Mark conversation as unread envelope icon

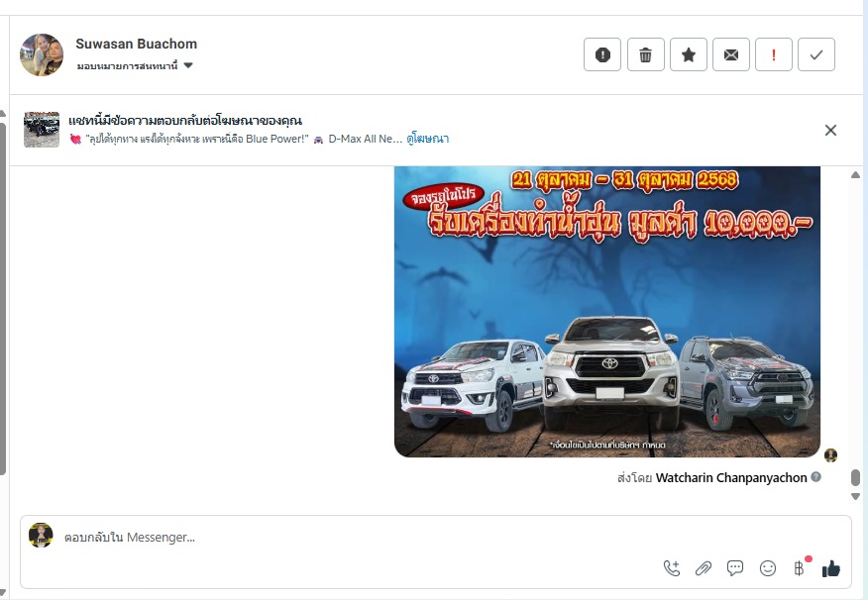730,54
